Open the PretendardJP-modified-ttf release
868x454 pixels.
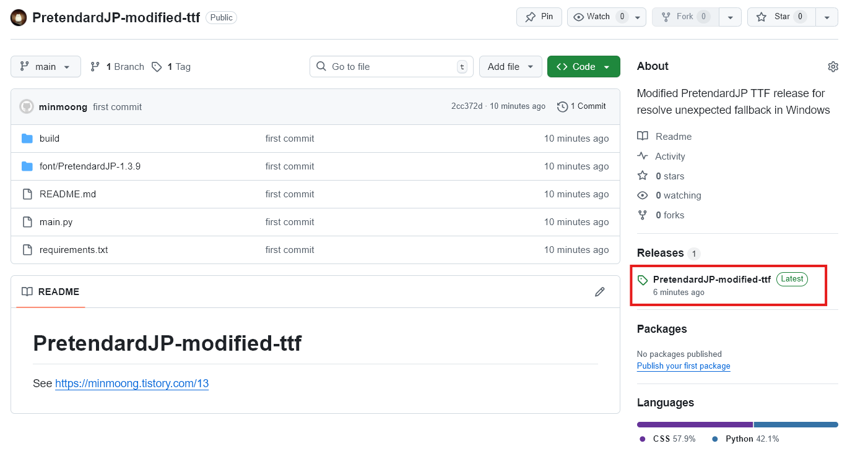pyautogui.click(x=712, y=280)
